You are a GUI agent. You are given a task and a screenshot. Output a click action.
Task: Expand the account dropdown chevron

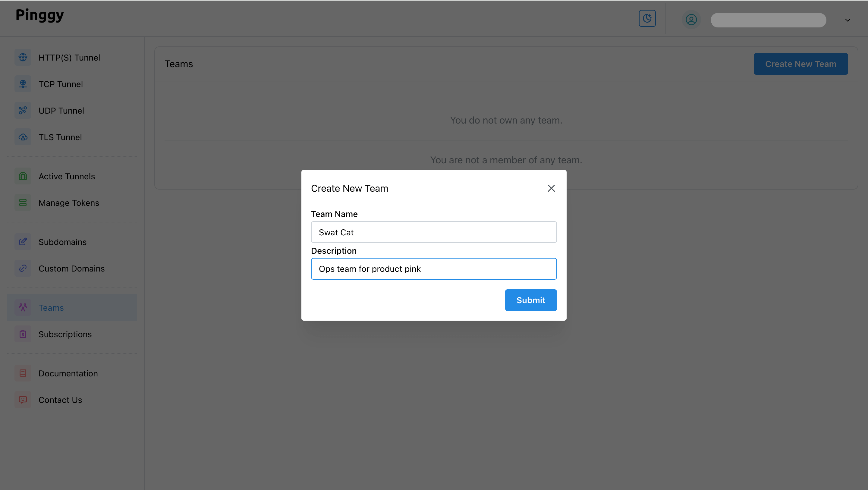point(848,20)
